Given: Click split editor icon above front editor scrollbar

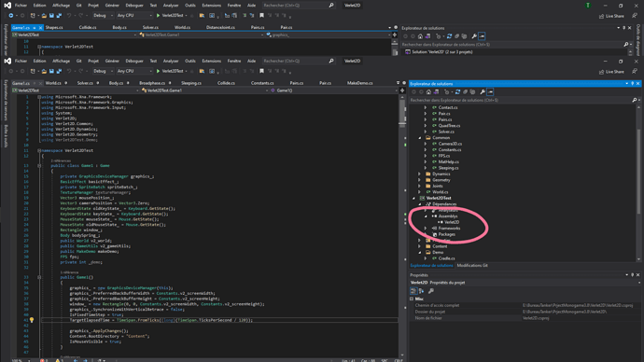Looking at the screenshot, I should pyautogui.click(x=402, y=90).
